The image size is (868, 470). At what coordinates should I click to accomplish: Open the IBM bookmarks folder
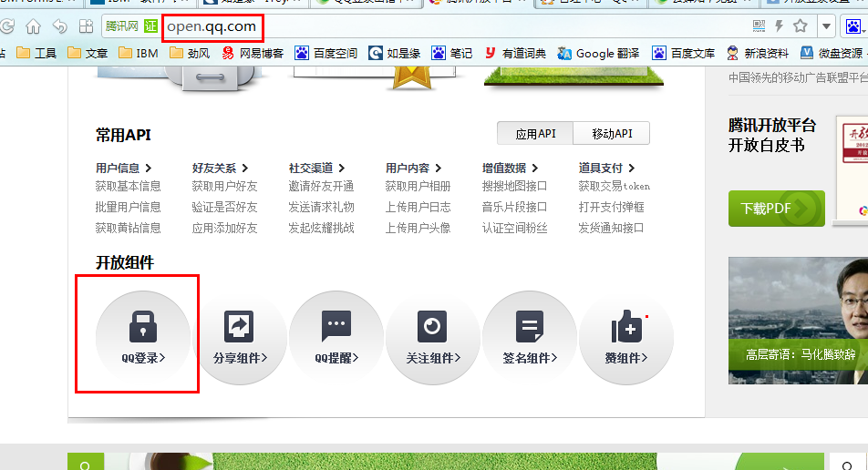[x=139, y=53]
